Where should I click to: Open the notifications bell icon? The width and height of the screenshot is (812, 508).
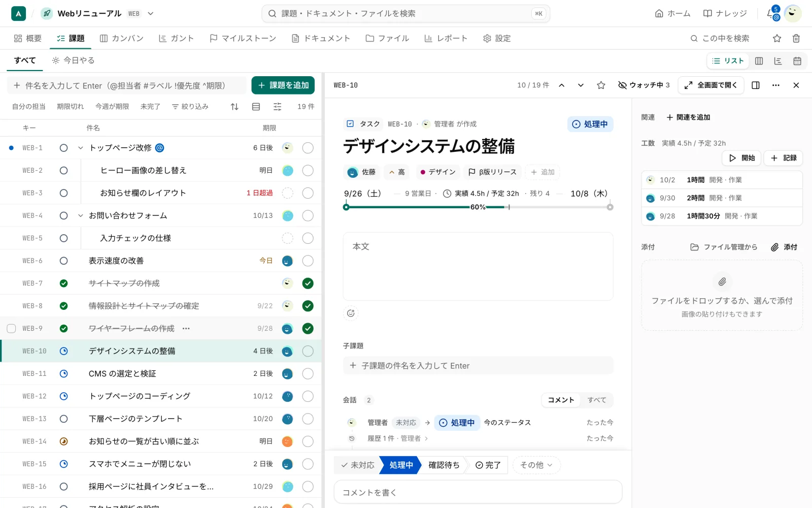(771, 14)
